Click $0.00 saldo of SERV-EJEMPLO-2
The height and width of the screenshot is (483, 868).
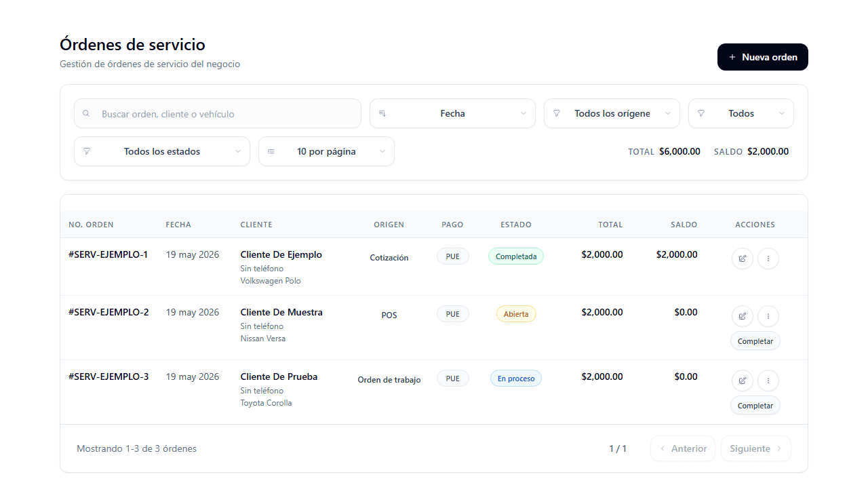pos(686,312)
